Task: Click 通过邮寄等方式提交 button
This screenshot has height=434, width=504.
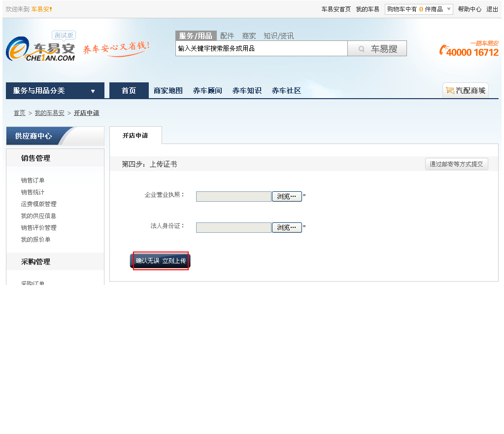Action: click(456, 164)
